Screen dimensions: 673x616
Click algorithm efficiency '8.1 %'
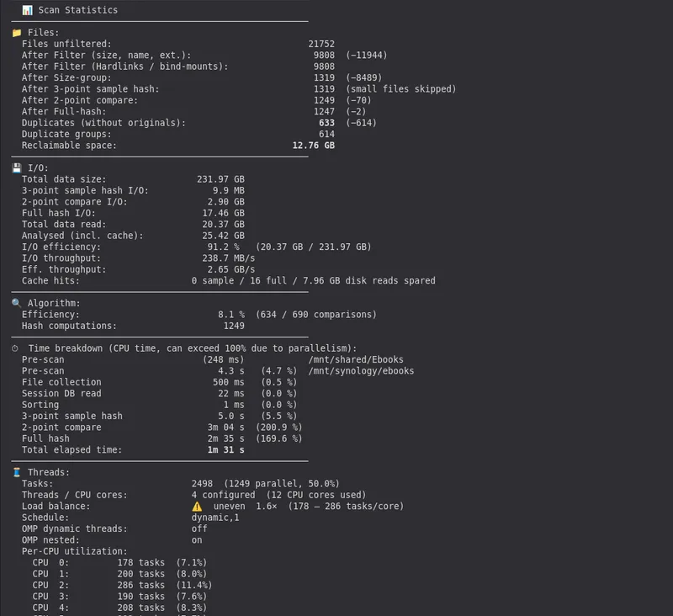point(231,314)
